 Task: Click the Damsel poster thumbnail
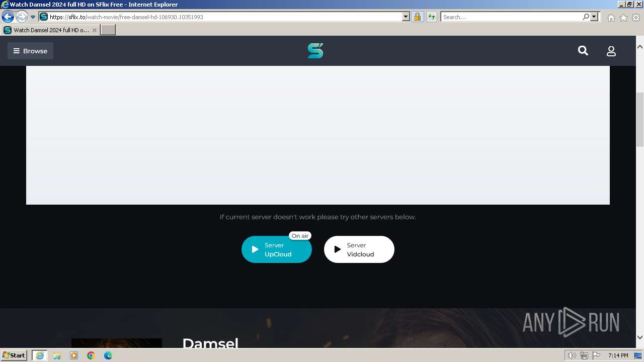point(117,343)
